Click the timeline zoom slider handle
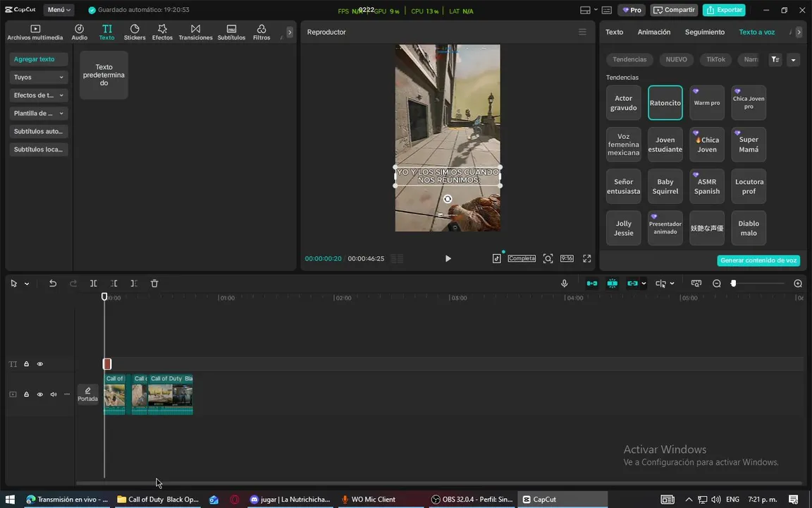Screen dimensions: 812x508 click(x=733, y=284)
